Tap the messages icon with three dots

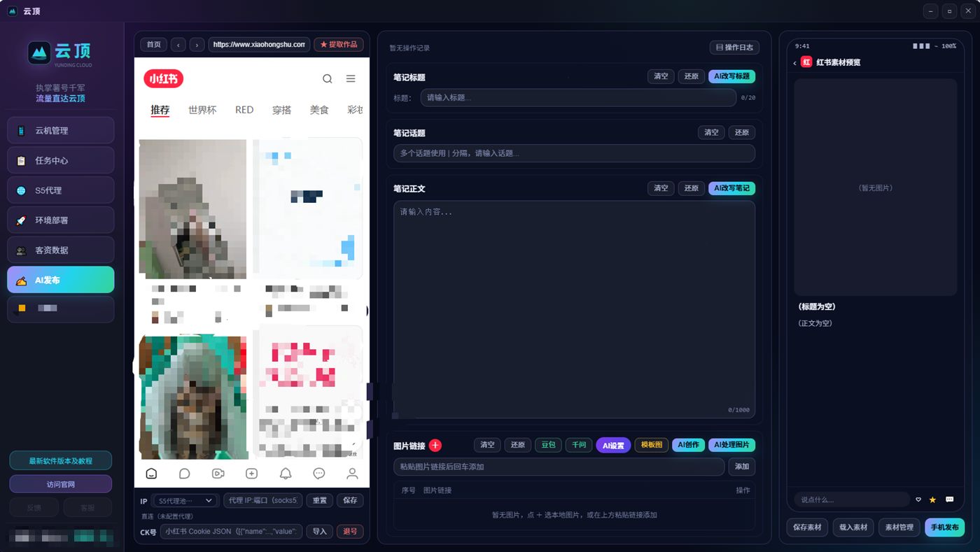[x=319, y=474]
